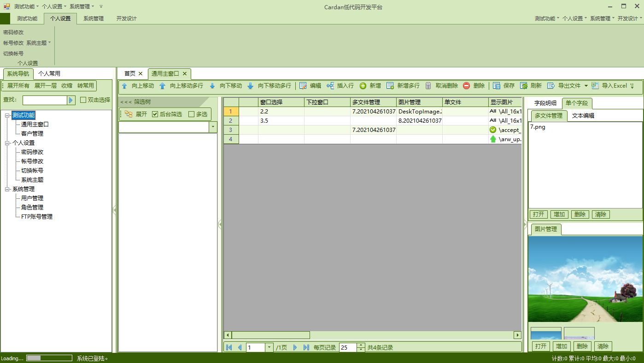Image resolution: width=644 pixels, height=363 pixels.
Task: Click the 刷新 refresh icon
Action: click(x=523, y=86)
